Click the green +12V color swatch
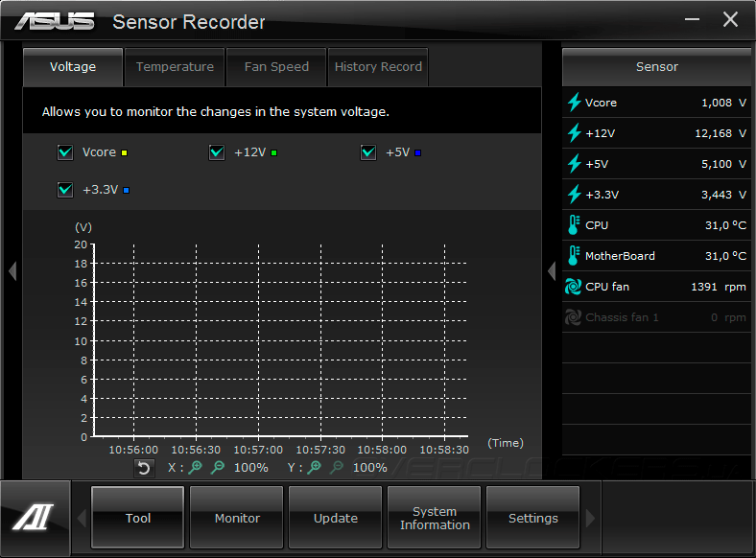The width and height of the screenshot is (756, 558). pos(273,152)
